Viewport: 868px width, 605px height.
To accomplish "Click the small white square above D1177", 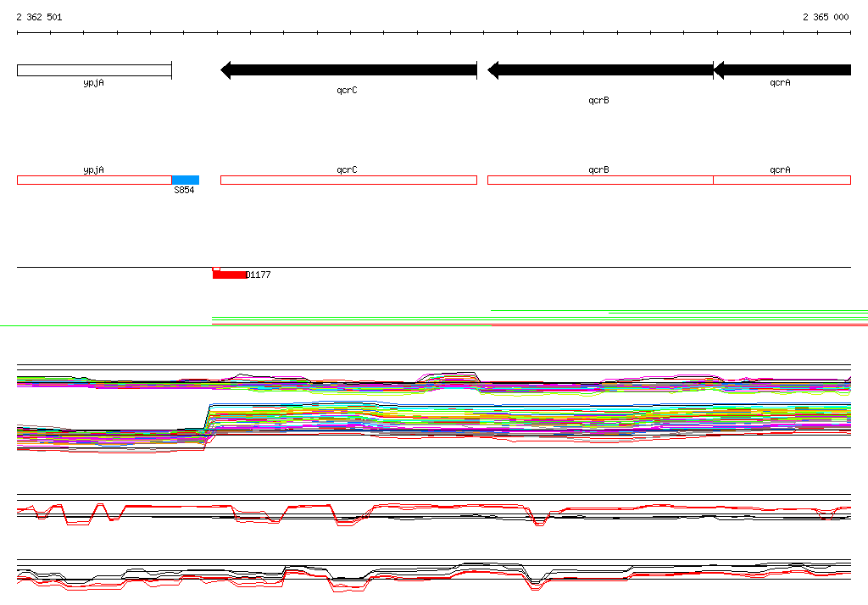I will pos(216,269).
